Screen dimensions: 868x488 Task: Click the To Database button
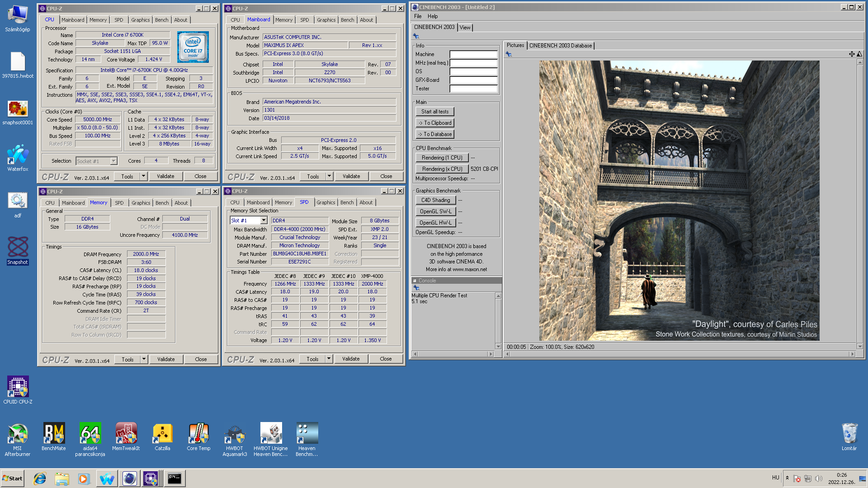click(x=435, y=134)
